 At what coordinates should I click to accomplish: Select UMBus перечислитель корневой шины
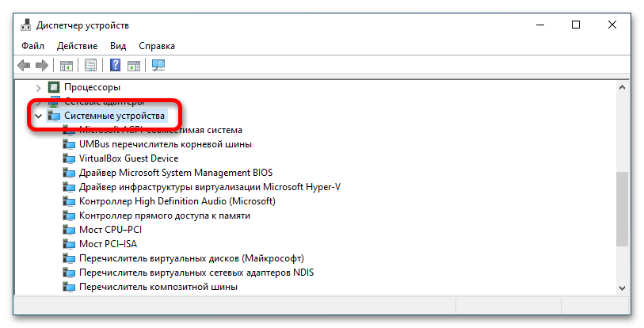165,144
